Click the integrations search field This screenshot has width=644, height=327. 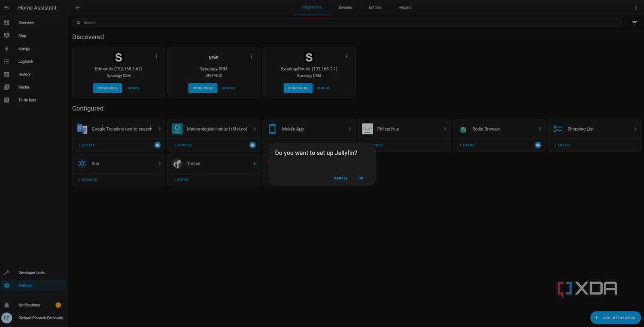point(347,23)
